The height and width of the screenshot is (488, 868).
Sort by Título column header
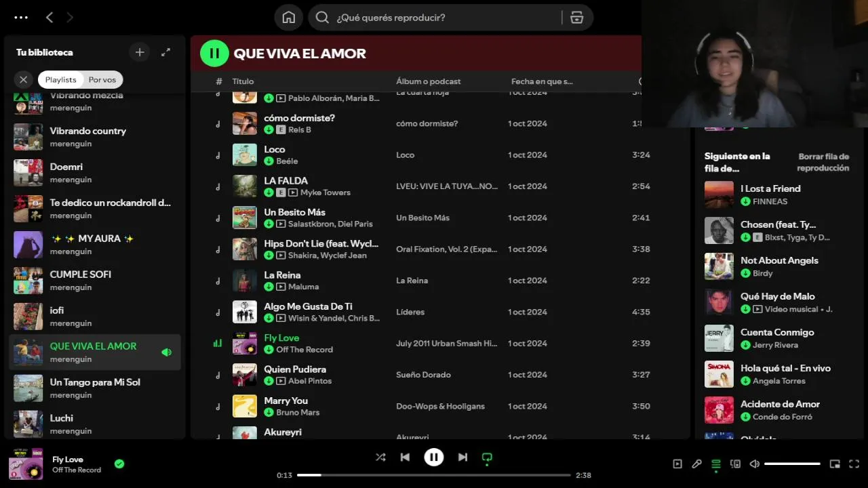pos(243,81)
